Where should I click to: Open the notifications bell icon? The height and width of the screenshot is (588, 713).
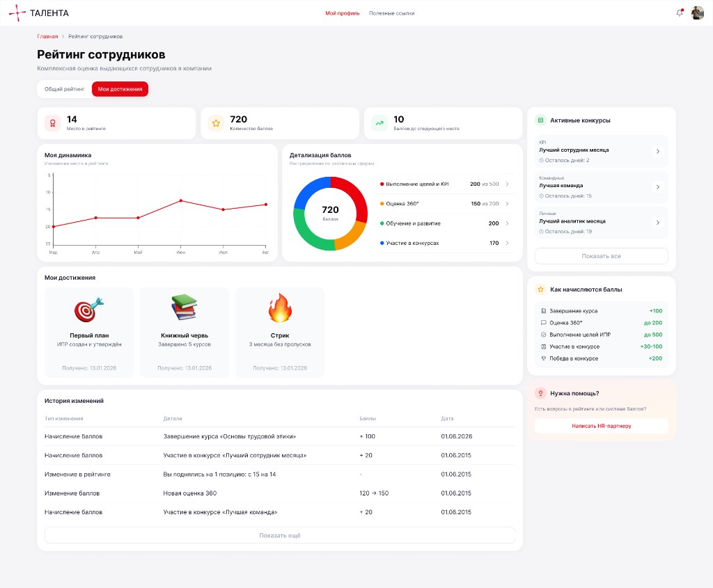coord(680,13)
